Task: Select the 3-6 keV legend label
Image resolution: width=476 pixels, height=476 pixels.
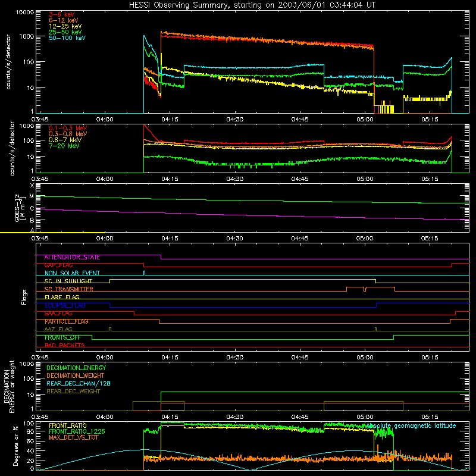Action: coord(62,14)
